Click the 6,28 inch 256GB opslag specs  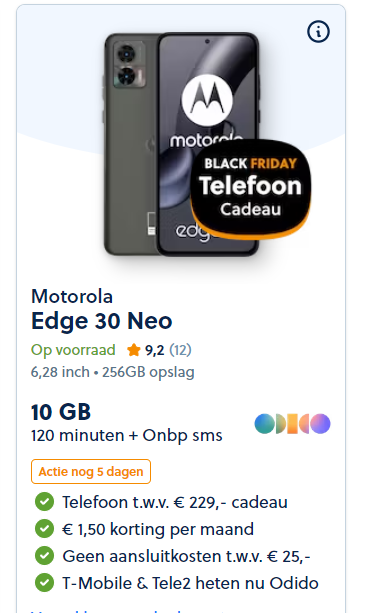click(x=113, y=372)
